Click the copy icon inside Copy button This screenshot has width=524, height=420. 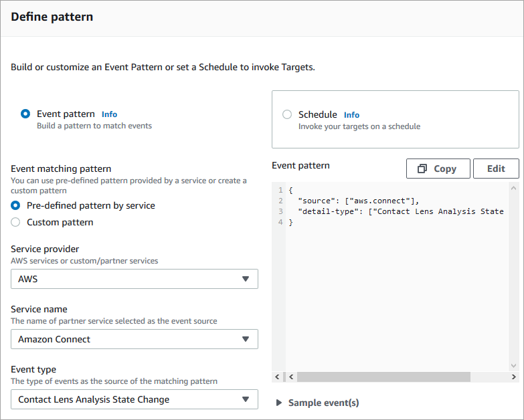point(422,169)
